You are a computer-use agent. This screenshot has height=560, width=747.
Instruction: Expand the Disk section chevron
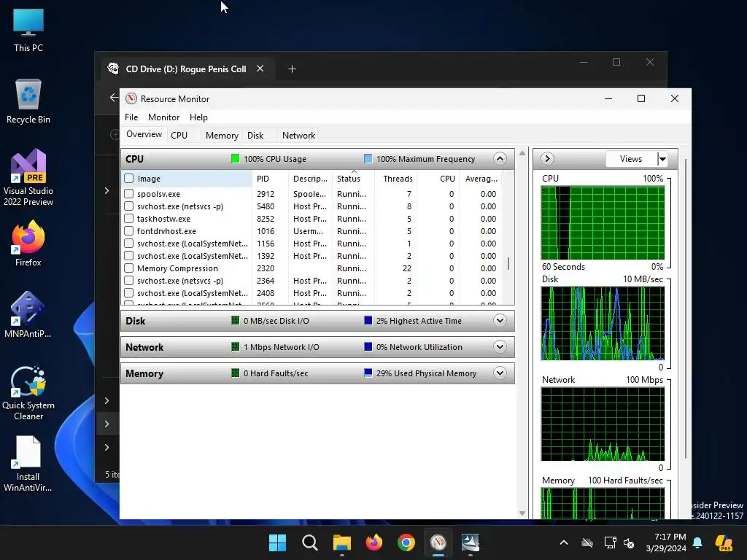point(500,321)
